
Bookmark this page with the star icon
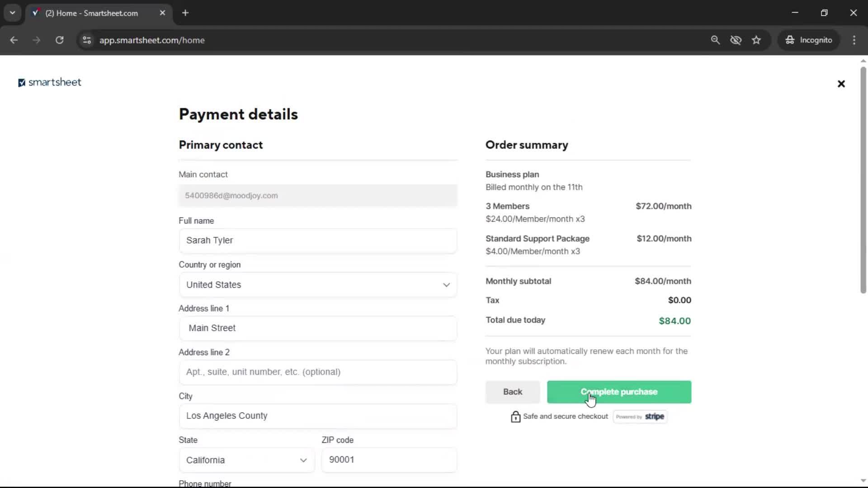pos(756,40)
